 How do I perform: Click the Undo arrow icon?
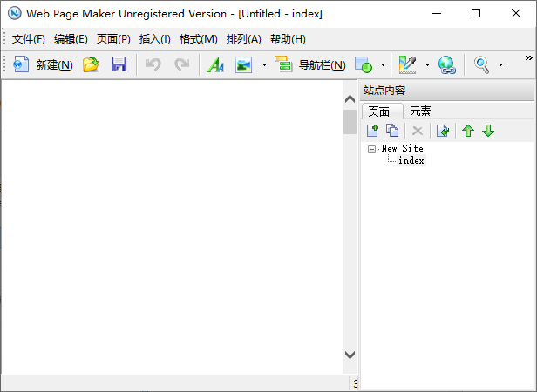153,64
